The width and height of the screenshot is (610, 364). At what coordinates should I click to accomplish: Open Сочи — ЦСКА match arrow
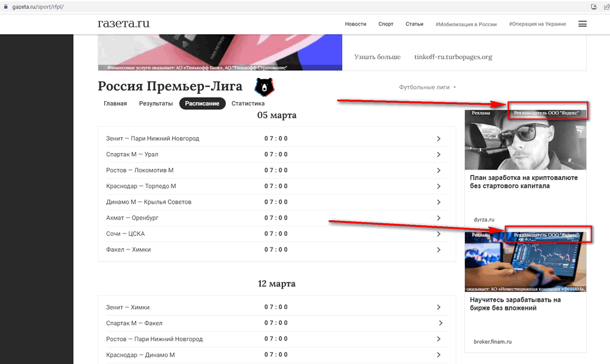pyautogui.click(x=439, y=234)
